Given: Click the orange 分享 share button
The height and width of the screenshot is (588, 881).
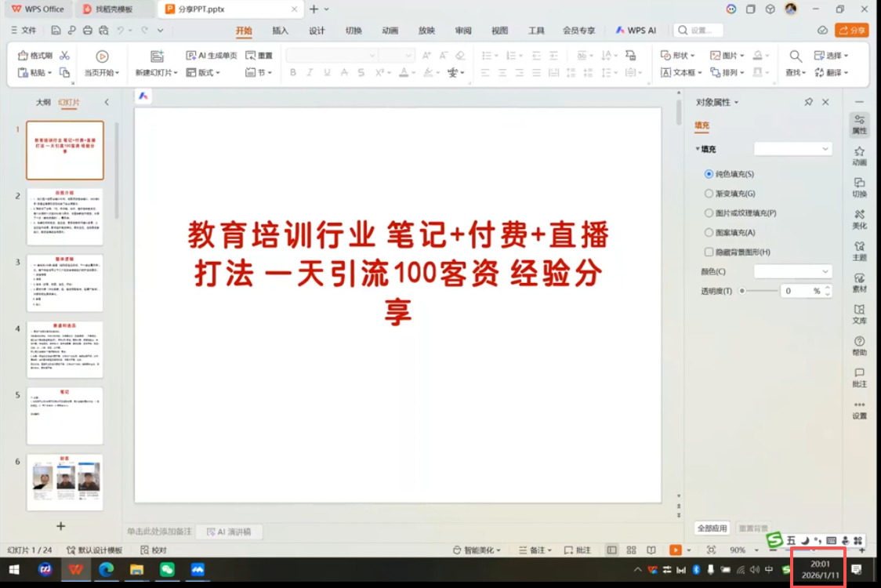Looking at the screenshot, I should coord(852,31).
